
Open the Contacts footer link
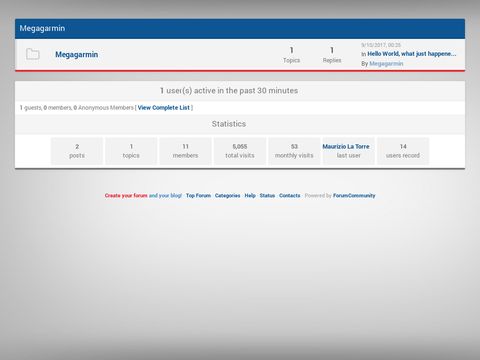click(x=290, y=196)
